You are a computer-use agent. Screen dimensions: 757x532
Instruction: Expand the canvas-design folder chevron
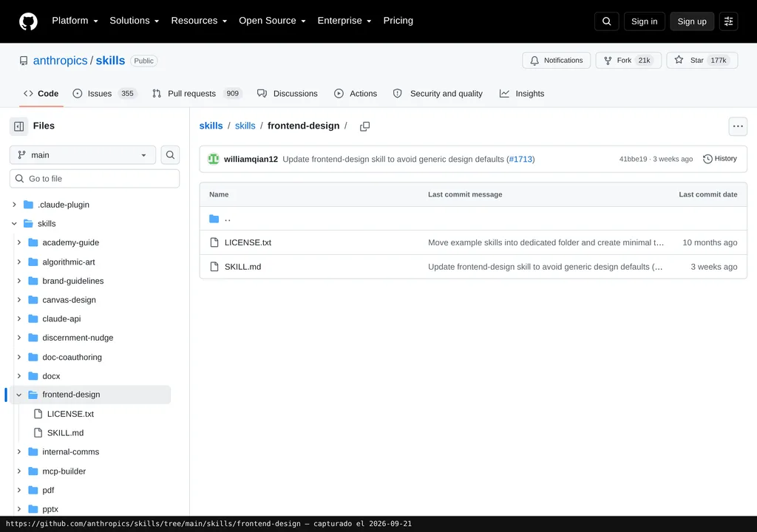click(18, 300)
